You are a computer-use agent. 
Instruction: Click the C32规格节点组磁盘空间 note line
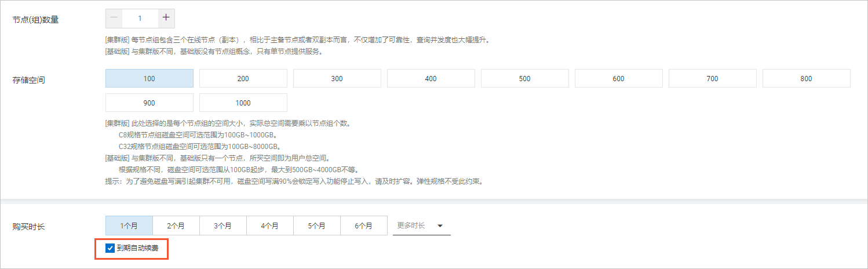[199, 147]
